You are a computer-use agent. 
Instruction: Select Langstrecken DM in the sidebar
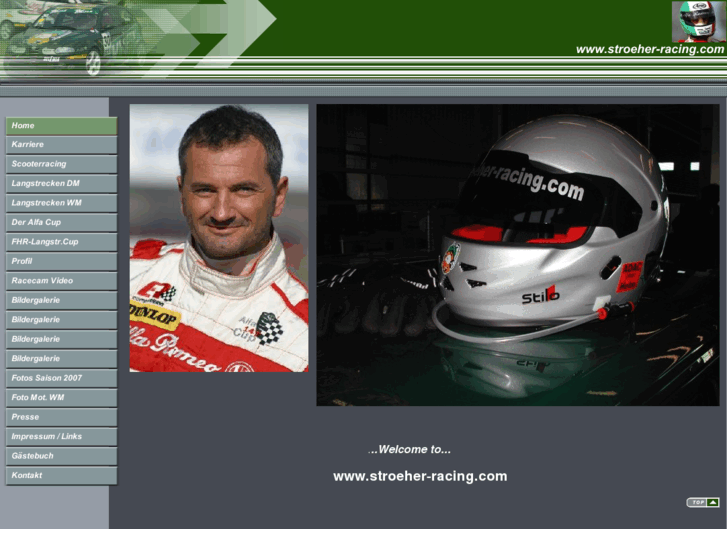coord(61,184)
